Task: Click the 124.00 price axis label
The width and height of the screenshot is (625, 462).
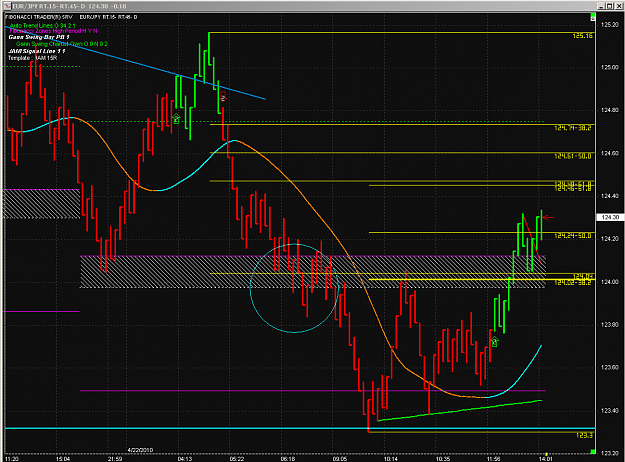Action: 610,282
